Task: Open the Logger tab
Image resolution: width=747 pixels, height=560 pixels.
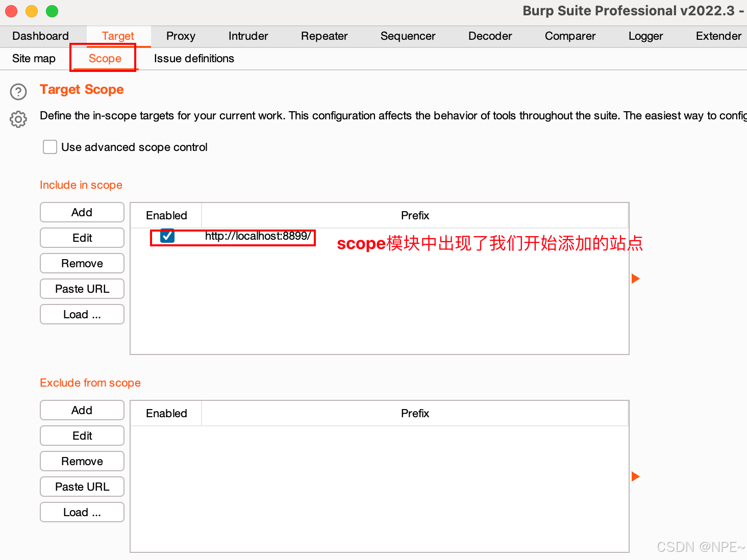Action: [x=646, y=36]
